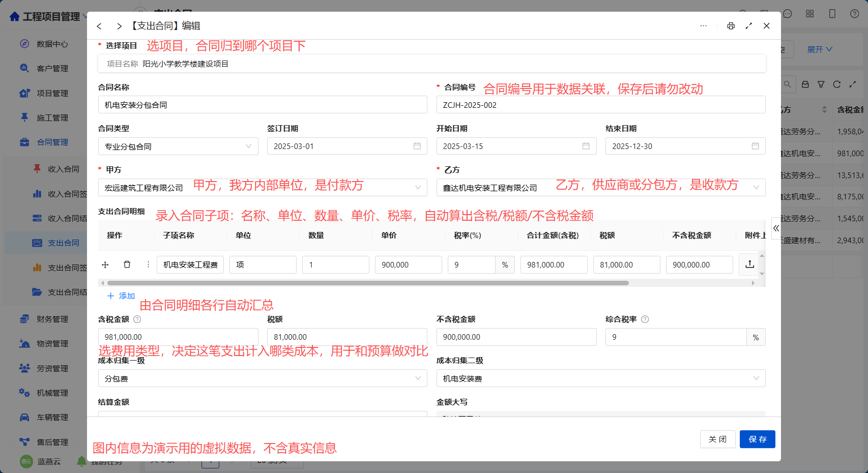Screen dimensions: 868x473
Task: Refresh list icon in background toolbar
Action: click(837, 84)
